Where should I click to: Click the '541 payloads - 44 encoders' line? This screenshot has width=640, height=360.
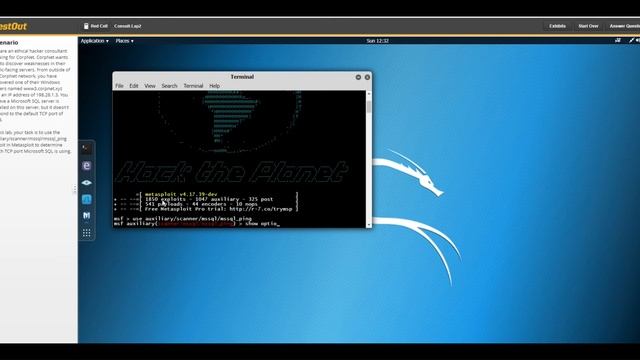point(201,204)
